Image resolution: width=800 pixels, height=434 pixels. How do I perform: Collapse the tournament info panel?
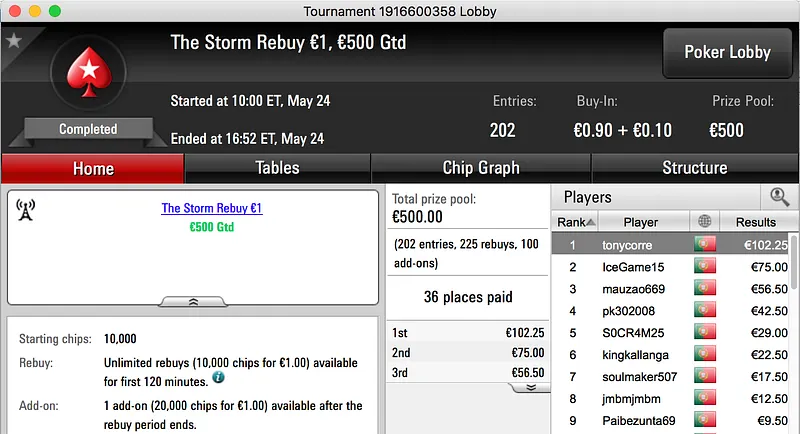click(193, 300)
